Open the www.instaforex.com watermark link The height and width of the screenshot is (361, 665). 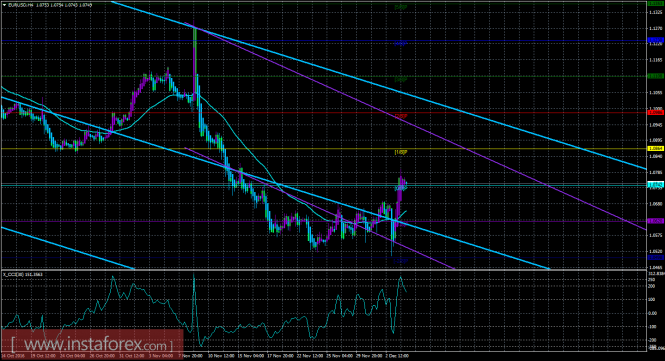coord(92,344)
